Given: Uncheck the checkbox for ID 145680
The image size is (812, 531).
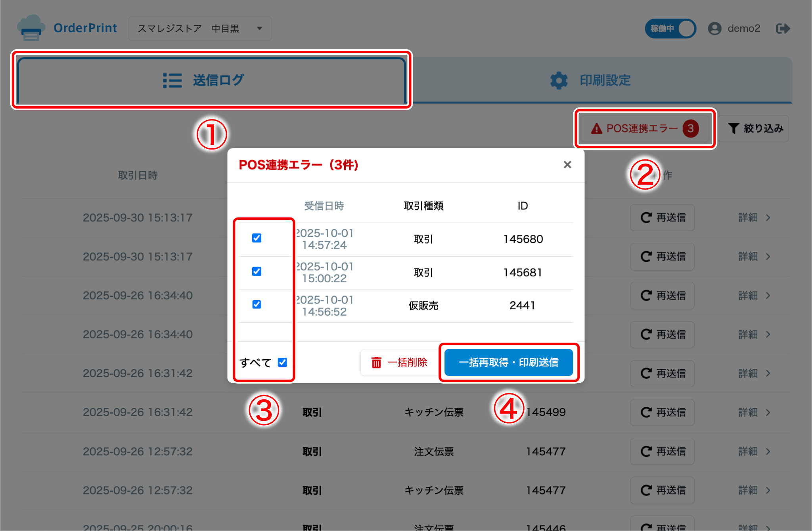Looking at the screenshot, I should pos(257,238).
